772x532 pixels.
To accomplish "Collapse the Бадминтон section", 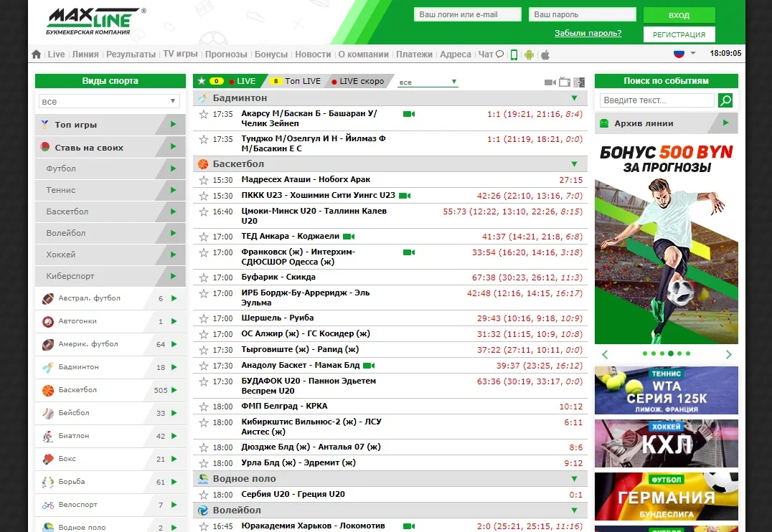I will (x=574, y=98).
